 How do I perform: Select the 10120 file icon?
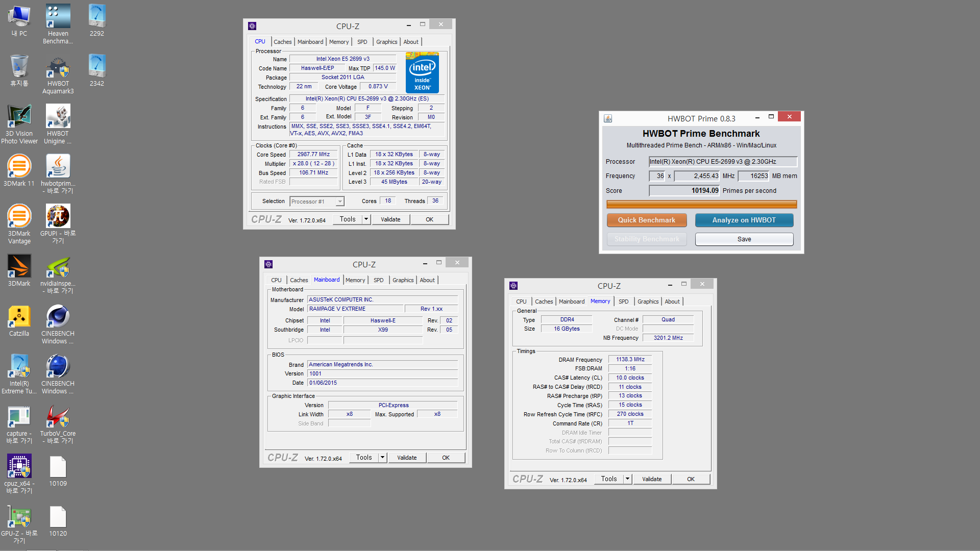(x=58, y=520)
